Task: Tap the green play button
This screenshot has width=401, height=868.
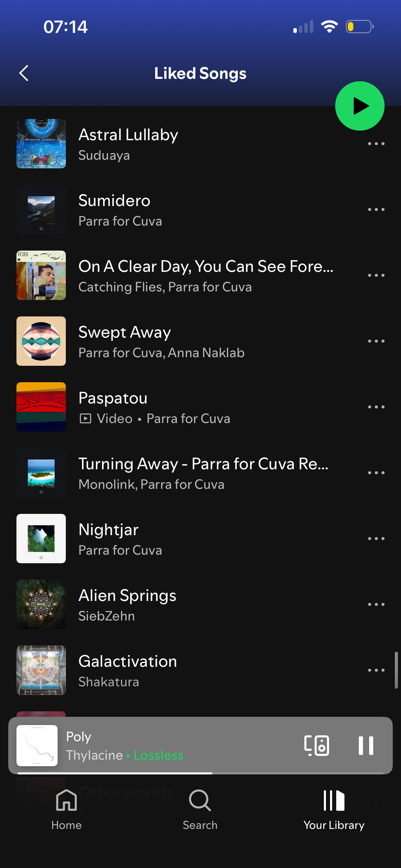Action: pyautogui.click(x=360, y=106)
